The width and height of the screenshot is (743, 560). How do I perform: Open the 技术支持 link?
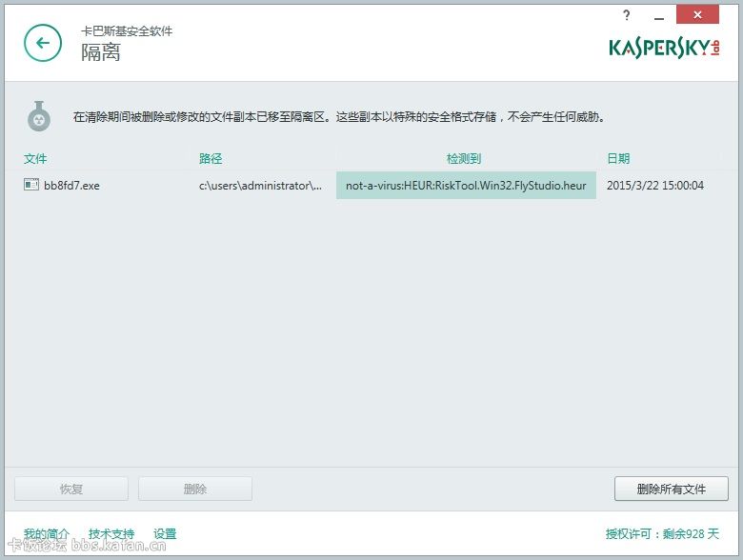(x=111, y=534)
